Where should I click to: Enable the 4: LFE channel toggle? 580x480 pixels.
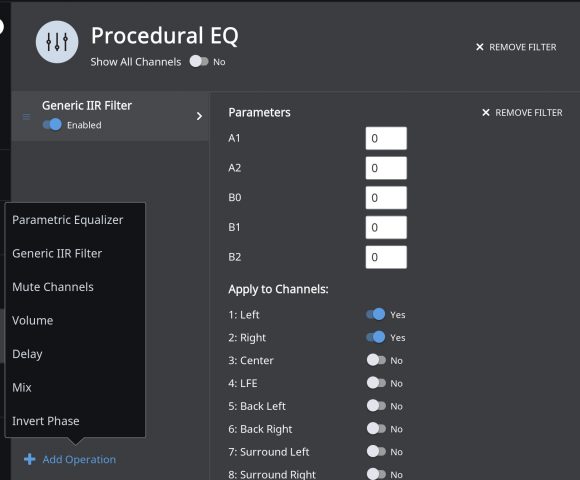point(376,383)
